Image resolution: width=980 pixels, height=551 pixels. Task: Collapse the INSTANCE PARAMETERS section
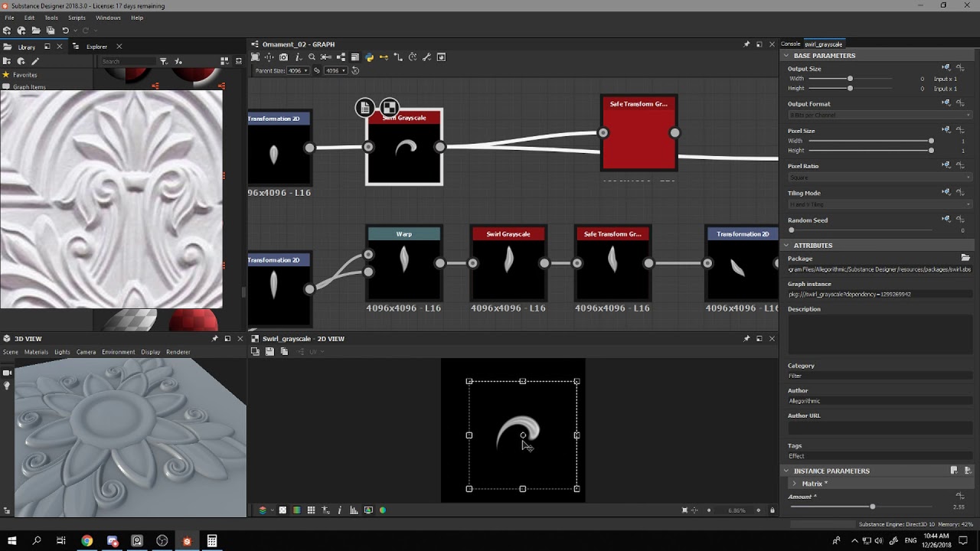click(786, 471)
